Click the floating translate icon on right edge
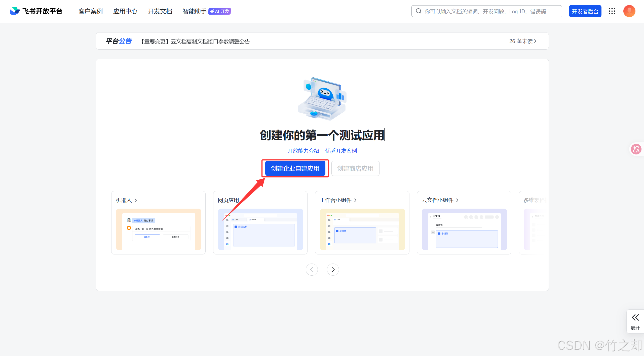Viewport: 644px width, 356px height. (636, 149)
